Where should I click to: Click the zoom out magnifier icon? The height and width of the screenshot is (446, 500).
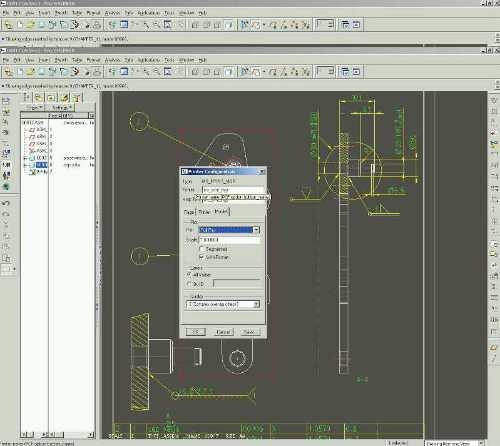click(x=156, y=72)
